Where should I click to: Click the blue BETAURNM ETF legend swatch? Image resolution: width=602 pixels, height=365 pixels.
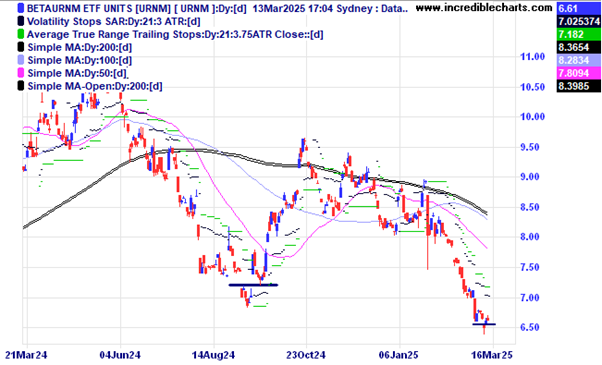[21, 8]
